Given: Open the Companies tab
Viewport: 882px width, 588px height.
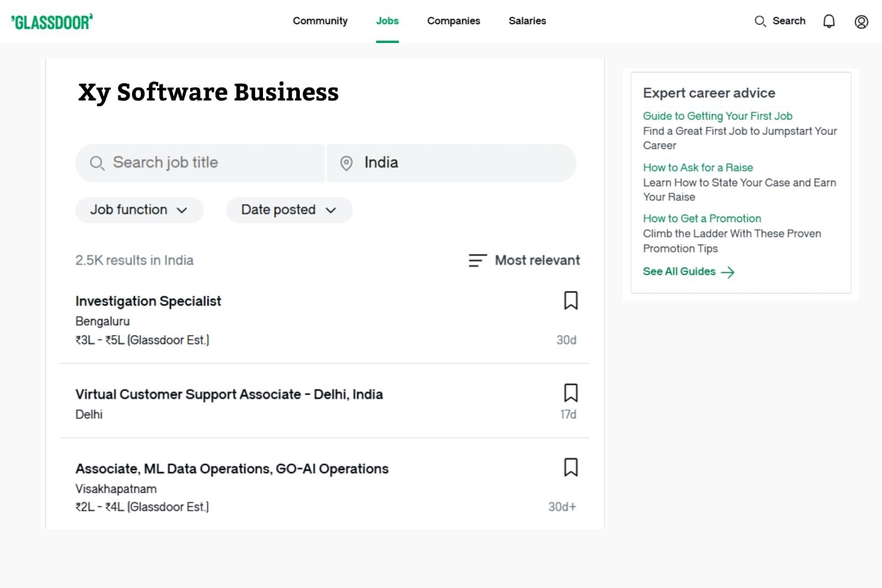Looking at the screenshot, I should pos(454,21).
